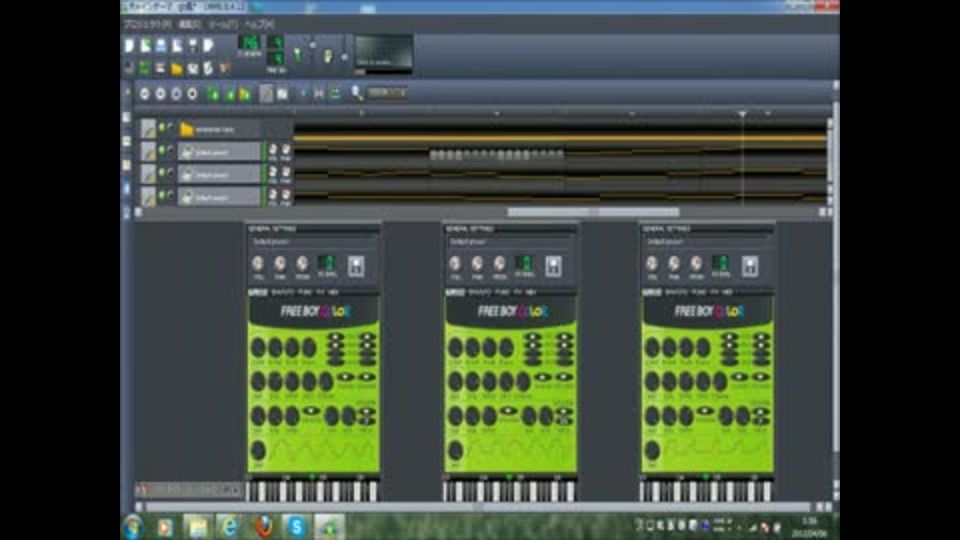
Task: Stop playback in Song Editor
Action: [x=192, y=94]
